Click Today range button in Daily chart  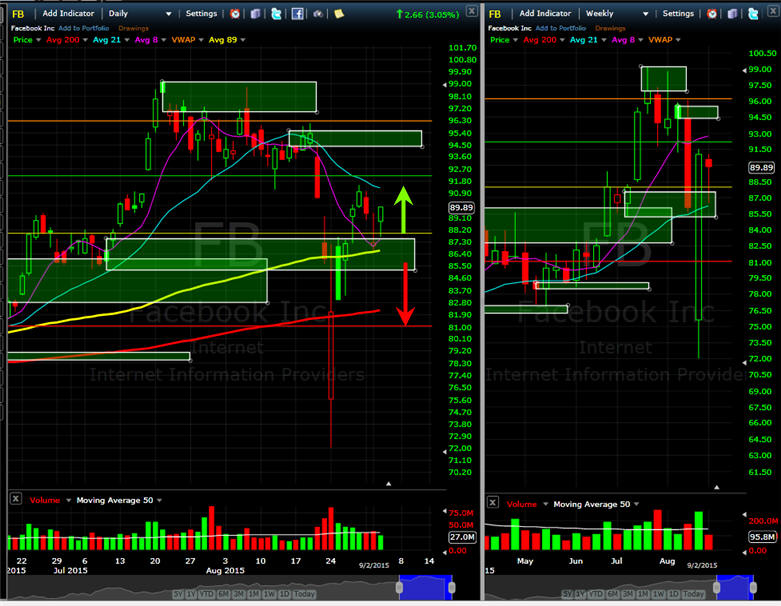pyautogui.click(x=304, y=594)
